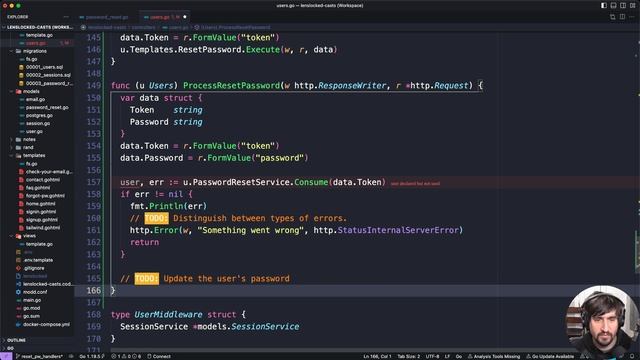Click line 157 in editor gutter

tap(93, 182)
